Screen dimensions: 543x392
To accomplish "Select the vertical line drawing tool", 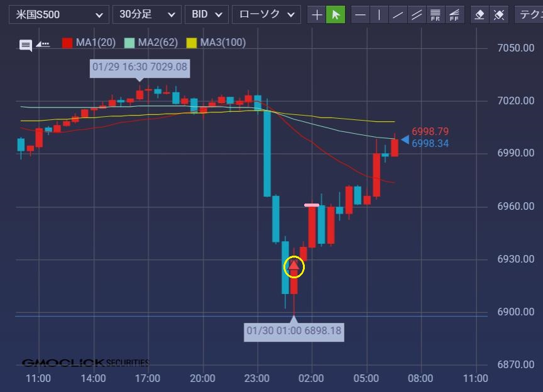I will [x=379, y=14].
